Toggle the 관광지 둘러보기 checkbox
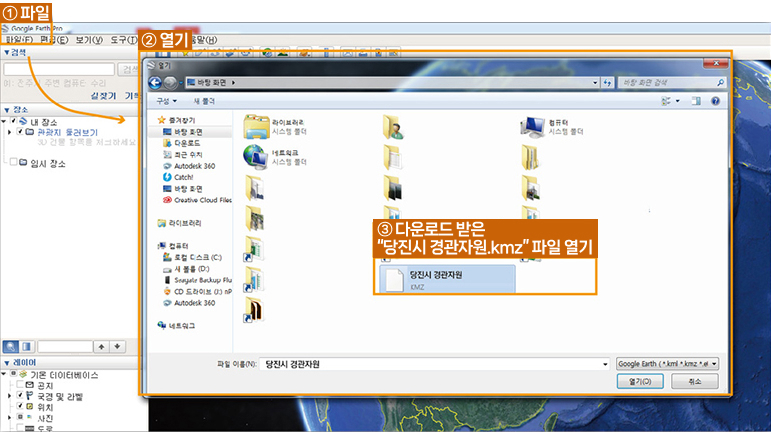 (x=20, y=132)
